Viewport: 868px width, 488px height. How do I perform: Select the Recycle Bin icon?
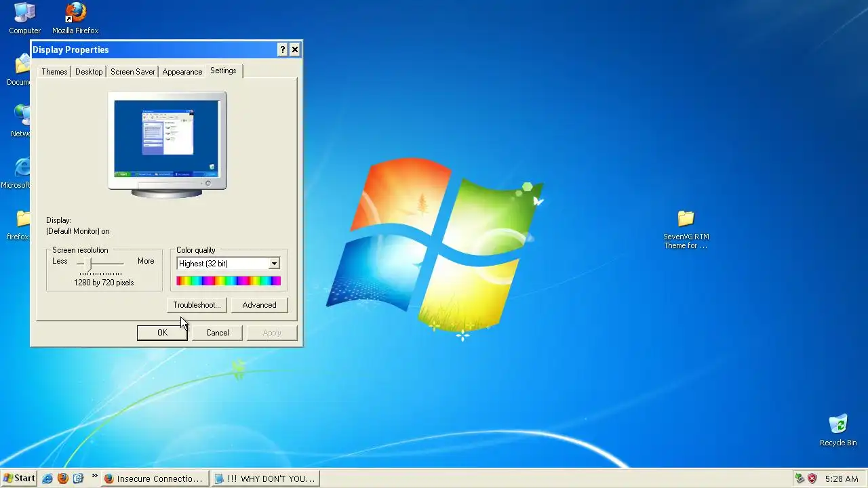838,430
